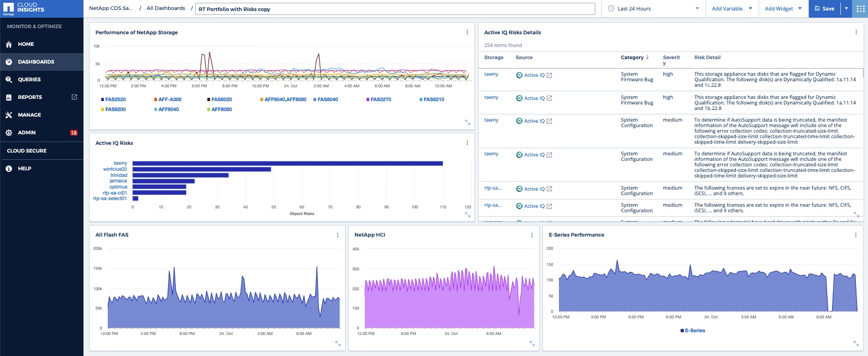Screen dimensions: 868x356
Task: Open the app grid icon top-right
Action: click(860, 9)
